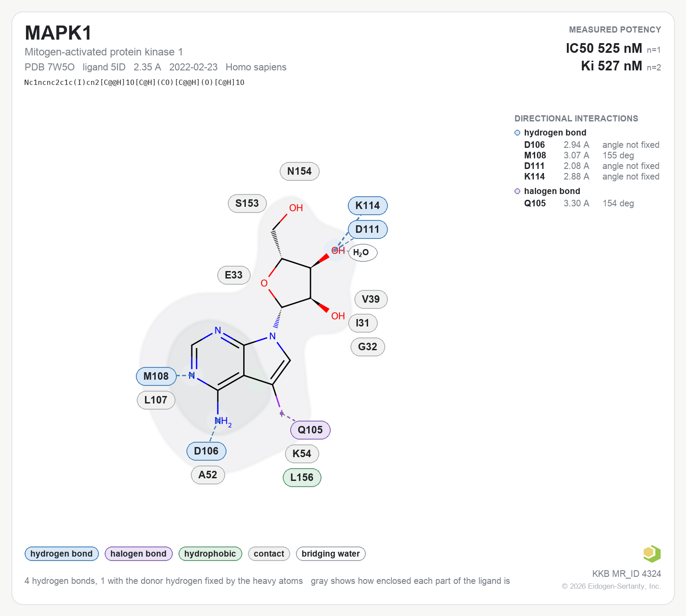686x616 pixels.
Task: Click the K114 2.88 A interaction row
Action: pyautogui.click(x=592, y=176)
